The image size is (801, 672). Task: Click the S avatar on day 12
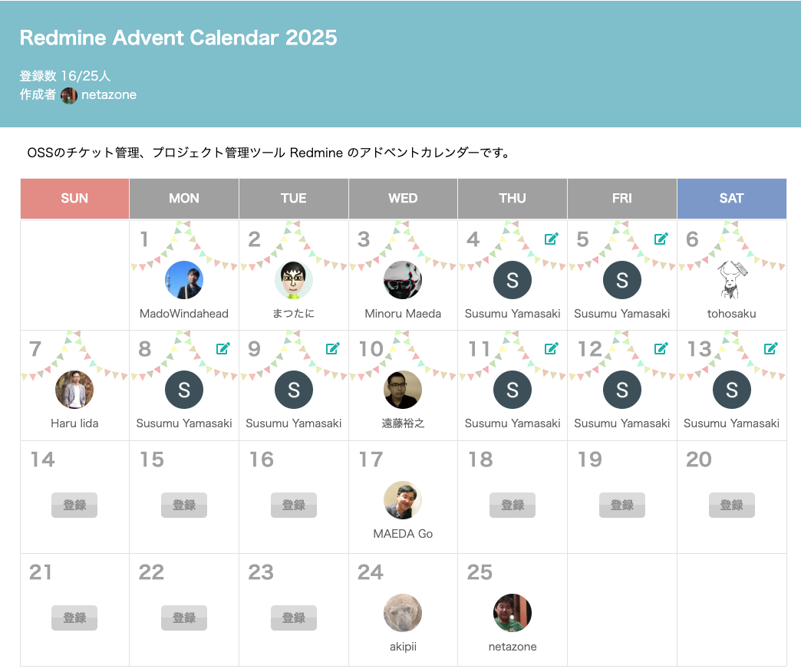coord(622,390)
